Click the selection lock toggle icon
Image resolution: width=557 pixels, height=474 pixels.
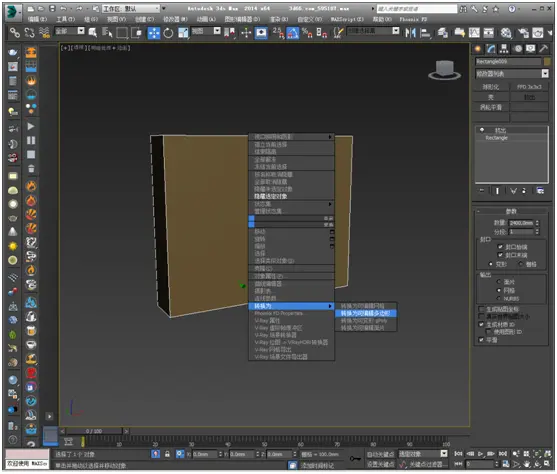point(167,454)
